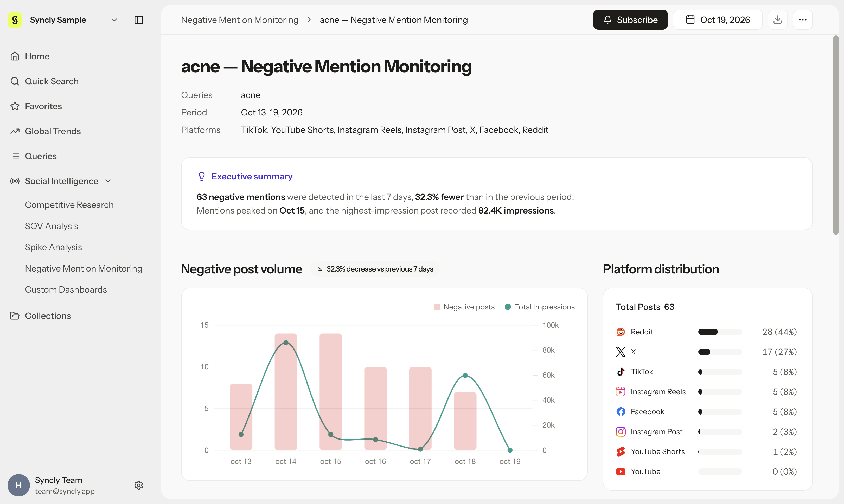This screenshot has width=844, height=504.
Task: Open Quick Search
Action: [44, 81]
